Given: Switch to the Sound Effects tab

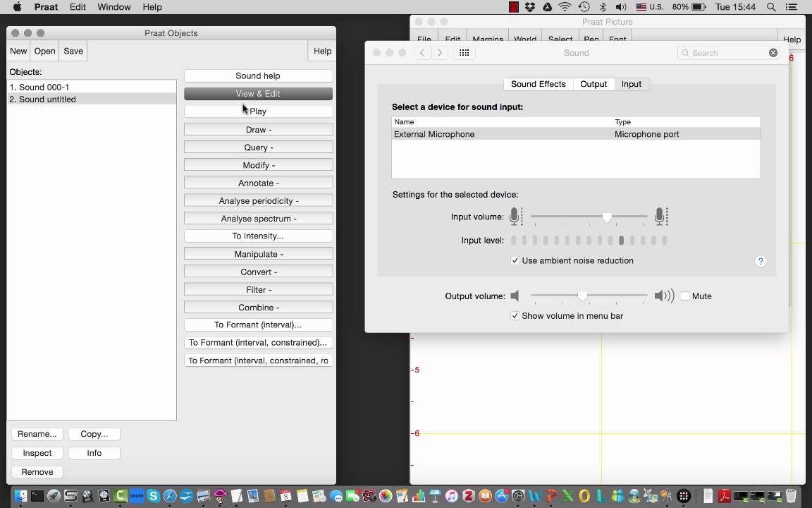Looking at the screenshot, I should (538, 84).
